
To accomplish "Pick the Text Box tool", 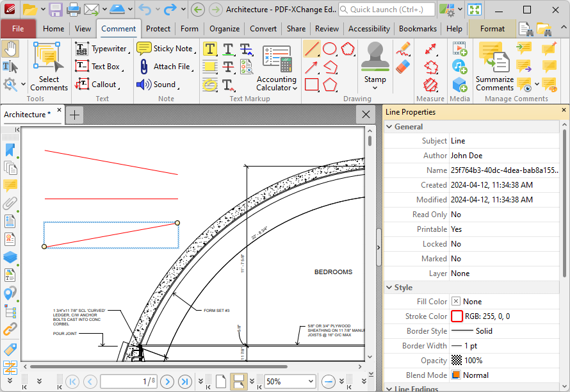I will click(x=99, y=67).
